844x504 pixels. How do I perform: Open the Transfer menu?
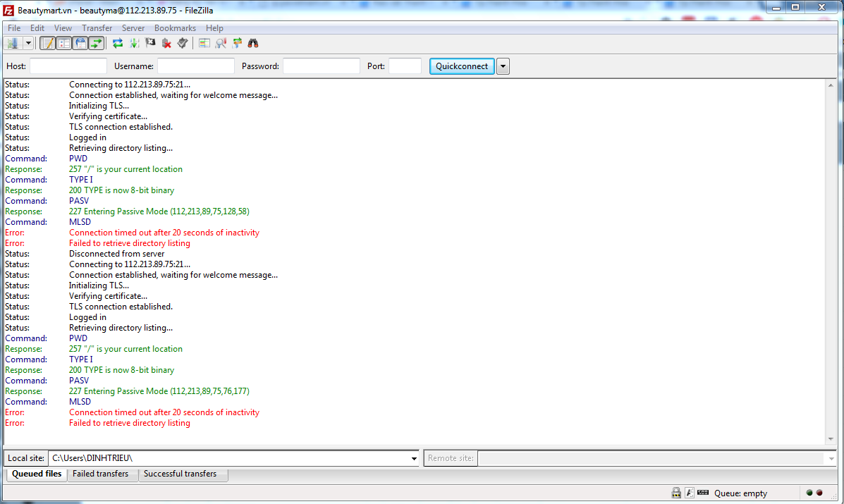[97, 28]
